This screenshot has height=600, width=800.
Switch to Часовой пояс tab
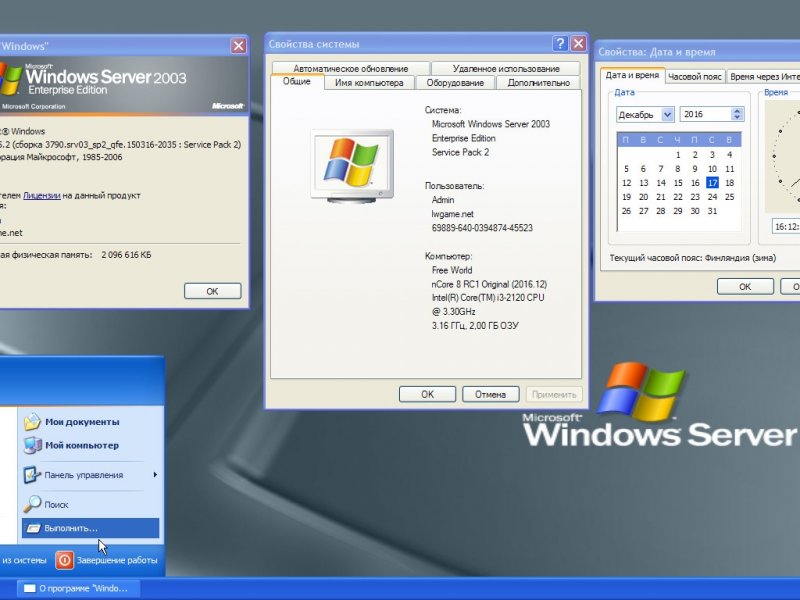pos(694,77)
